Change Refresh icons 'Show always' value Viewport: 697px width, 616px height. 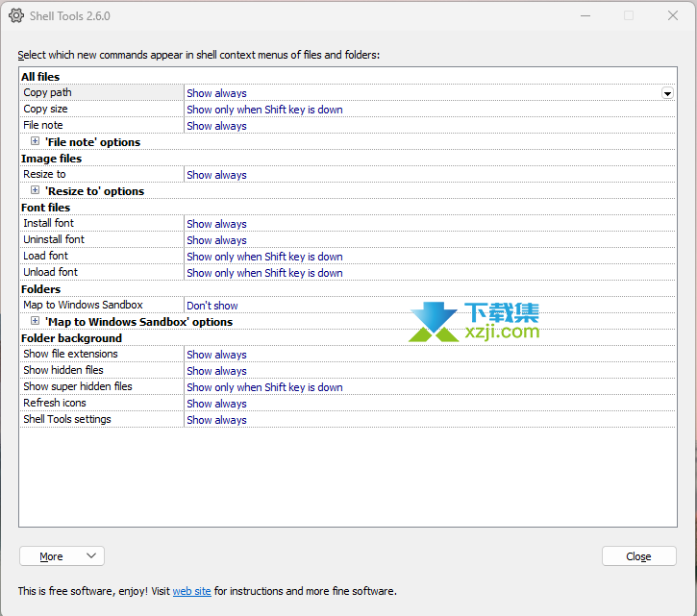216,404
